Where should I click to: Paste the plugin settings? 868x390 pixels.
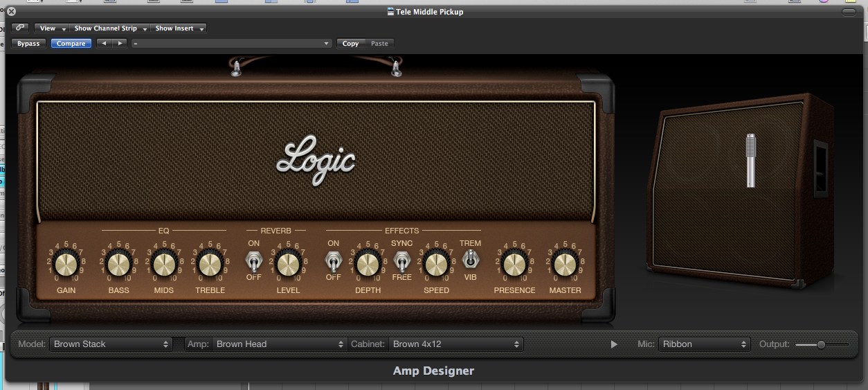(379, 44)
